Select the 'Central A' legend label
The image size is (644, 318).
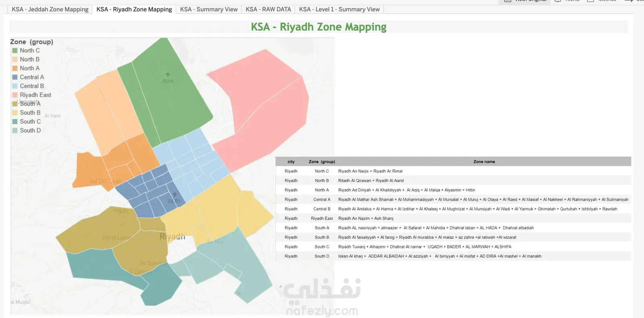click(x=32, y=77)
